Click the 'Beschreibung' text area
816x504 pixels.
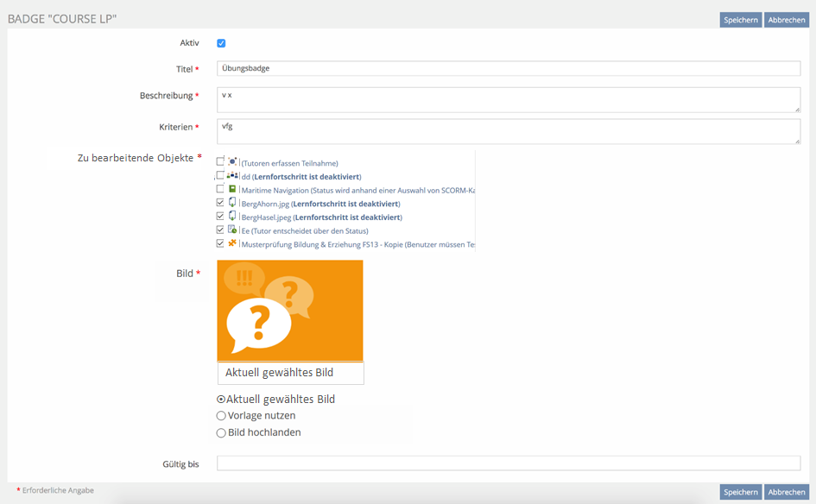(x=508, y=99)
